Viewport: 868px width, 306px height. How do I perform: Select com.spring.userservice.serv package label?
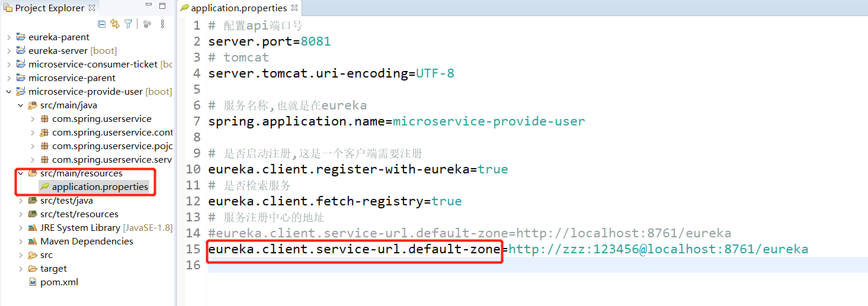point(112,160)
